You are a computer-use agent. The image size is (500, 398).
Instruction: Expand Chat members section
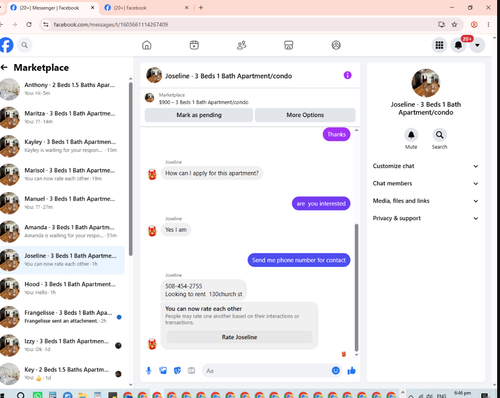click(425, 183)
